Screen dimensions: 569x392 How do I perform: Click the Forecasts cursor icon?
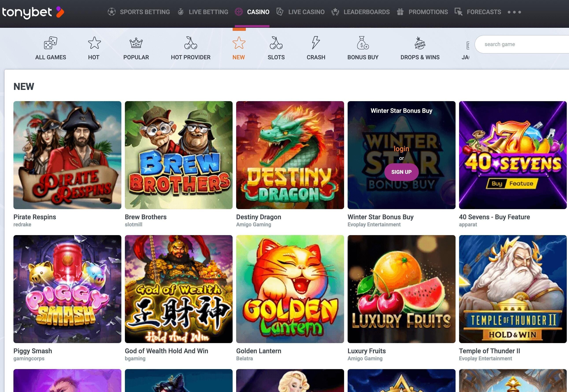pos(459,12)
